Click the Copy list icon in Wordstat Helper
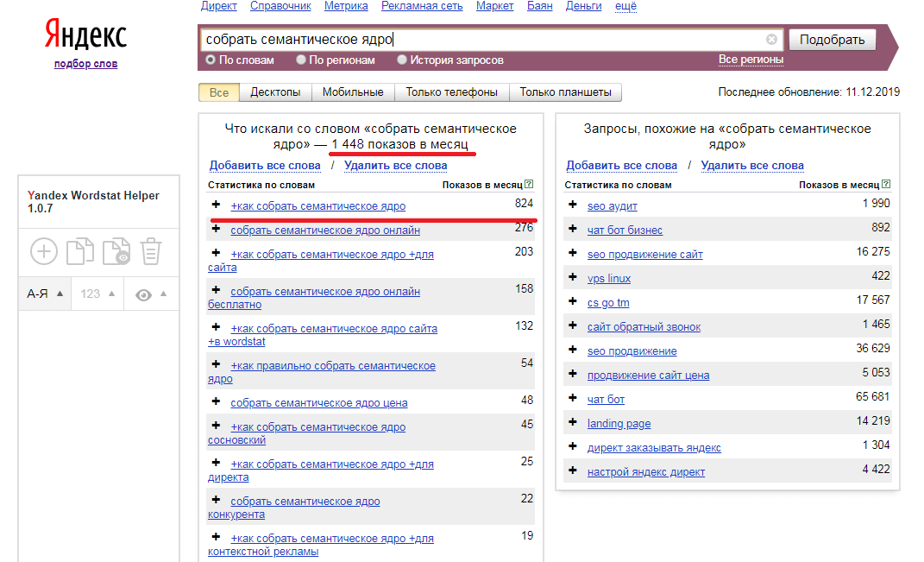This screenshot has height=562, width=924. click(80, 251)
